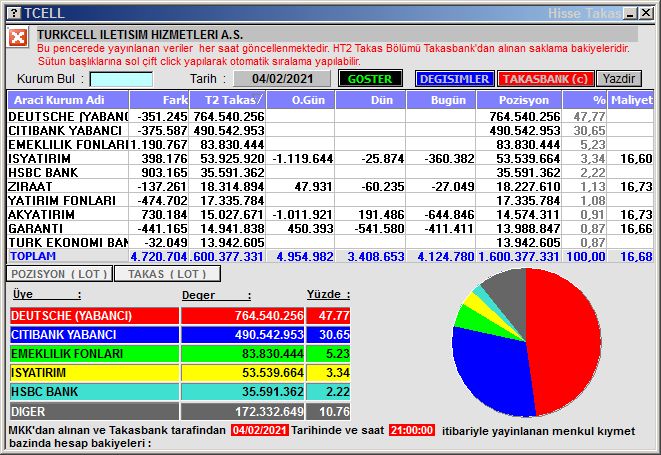Click Fark value 398.176 for ISYATIRIM
The image size is (661, 455).
click(164, 159)
